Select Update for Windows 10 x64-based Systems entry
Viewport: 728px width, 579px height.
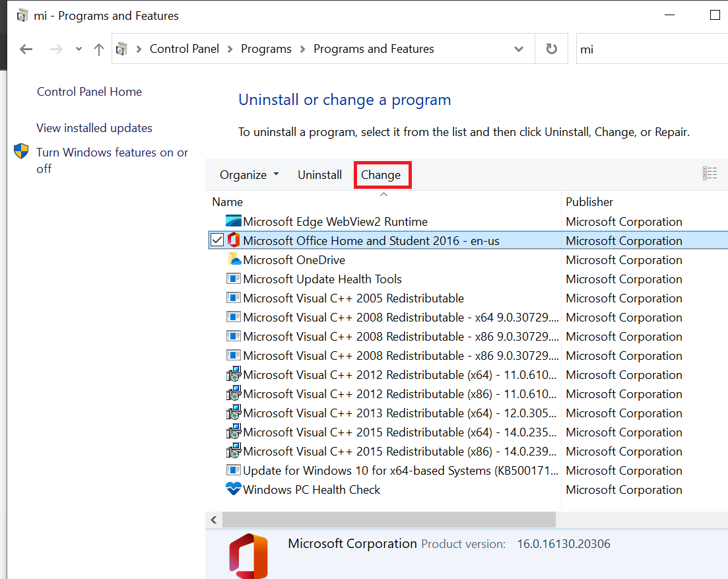401,470
